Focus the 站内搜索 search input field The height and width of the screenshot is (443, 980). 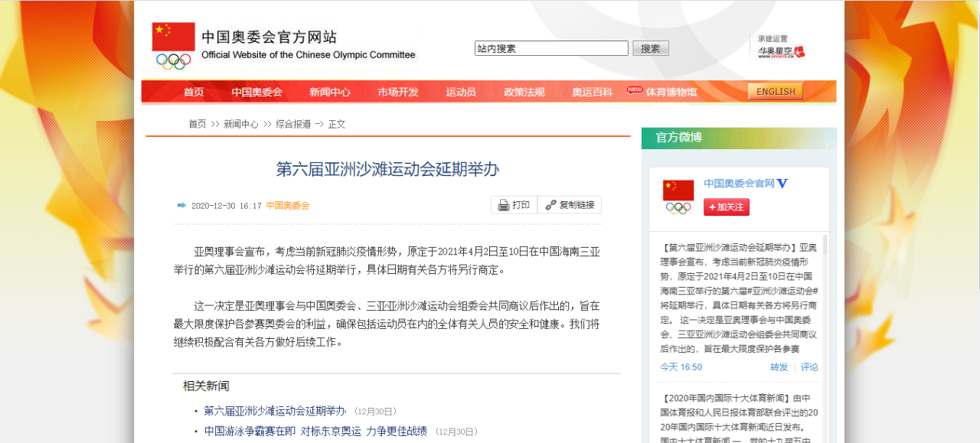click(551, 48)
